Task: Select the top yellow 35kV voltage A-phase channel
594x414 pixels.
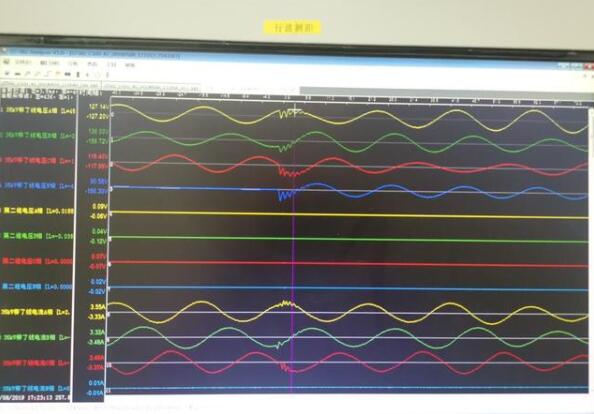Action: 39,110
